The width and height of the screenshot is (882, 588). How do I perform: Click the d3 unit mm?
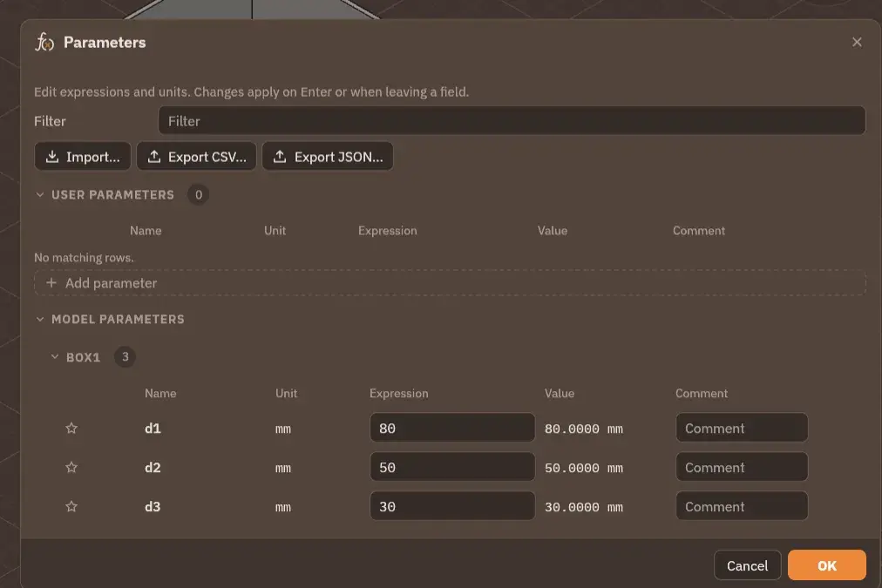(283, 508)
